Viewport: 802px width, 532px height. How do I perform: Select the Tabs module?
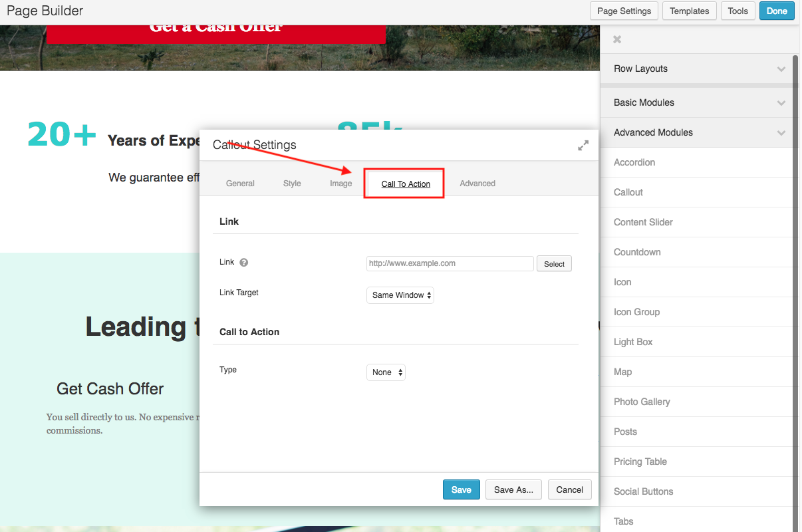click(697, 520)
